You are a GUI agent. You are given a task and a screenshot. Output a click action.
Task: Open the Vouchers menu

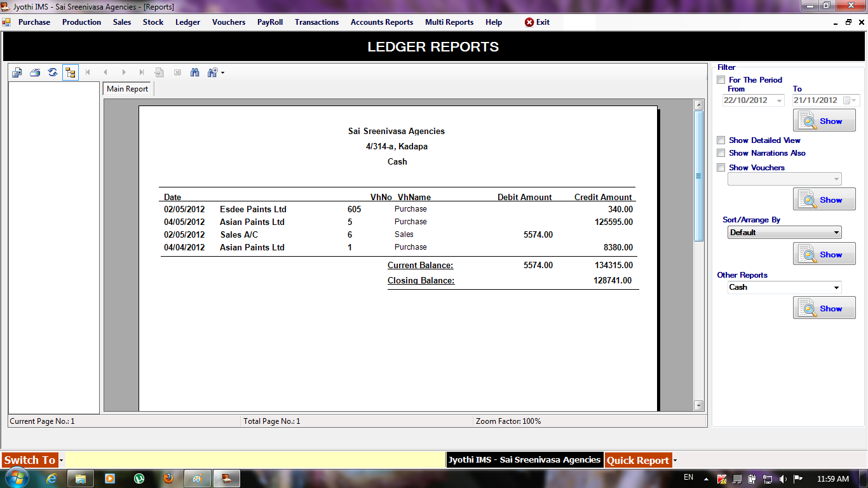(229, 22)
